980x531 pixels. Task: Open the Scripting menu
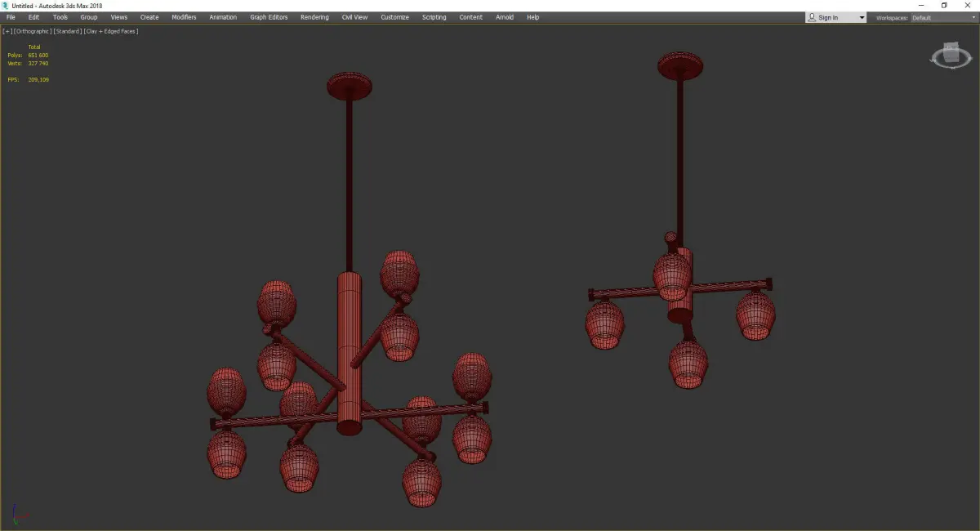(434, 17)
